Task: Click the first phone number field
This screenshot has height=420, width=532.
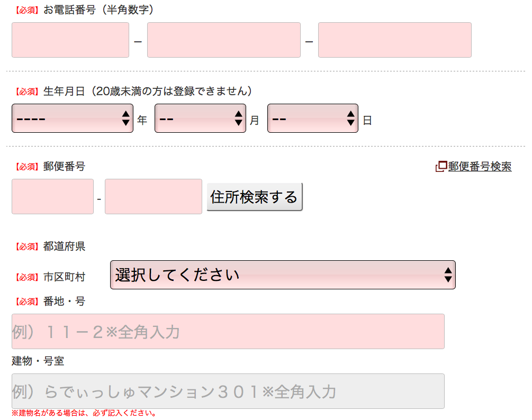Action: tap(70, 40)
